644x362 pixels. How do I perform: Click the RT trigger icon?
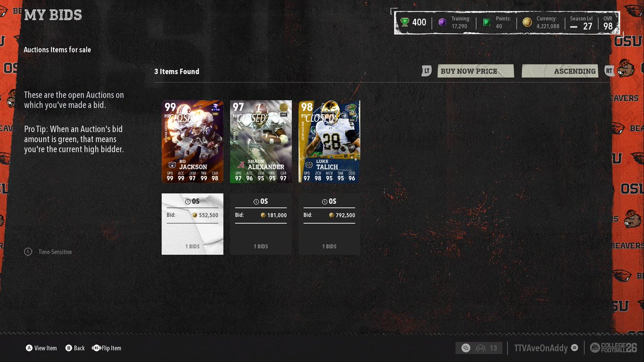coord(609,71)
